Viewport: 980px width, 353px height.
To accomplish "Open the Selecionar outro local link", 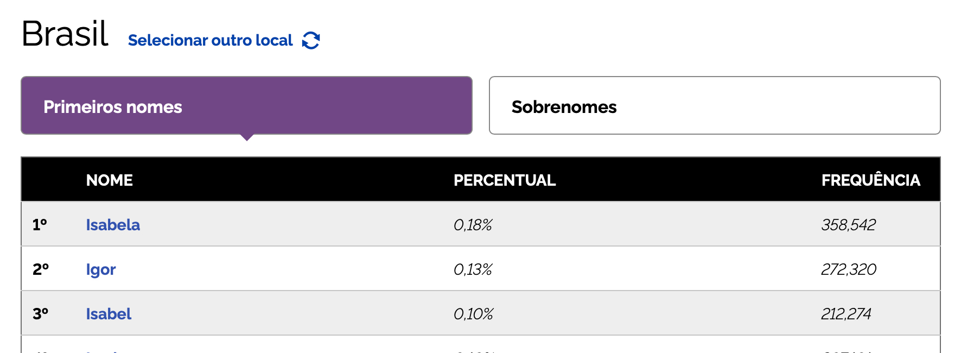I will point(210,40).
